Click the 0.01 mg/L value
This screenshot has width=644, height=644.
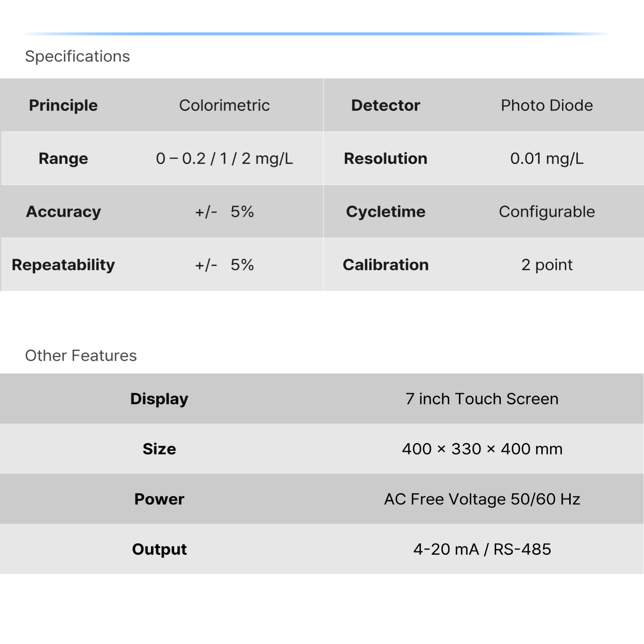point(547,158)
